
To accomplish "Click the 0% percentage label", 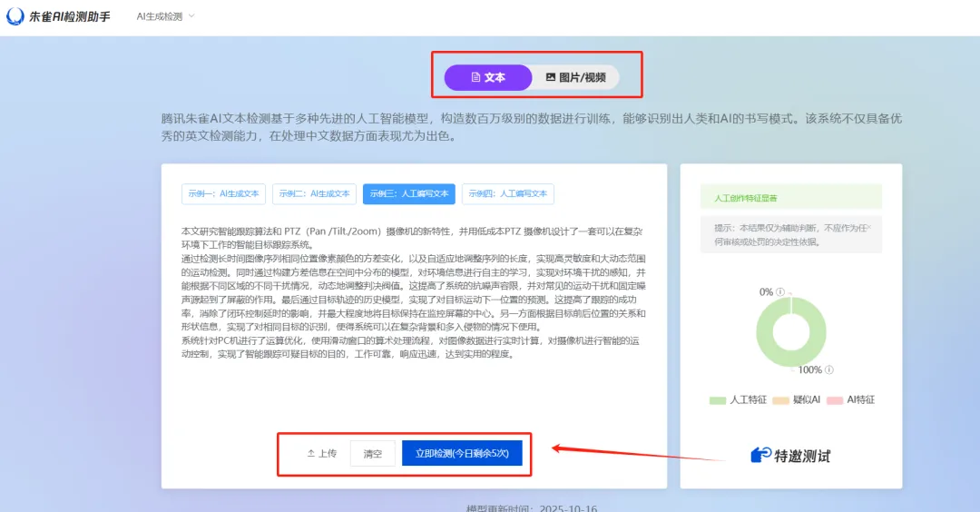I will (x=766, y=292).
